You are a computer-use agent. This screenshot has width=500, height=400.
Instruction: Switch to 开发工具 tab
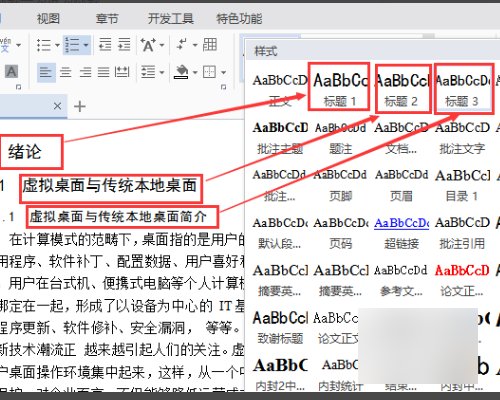[171, 19]
